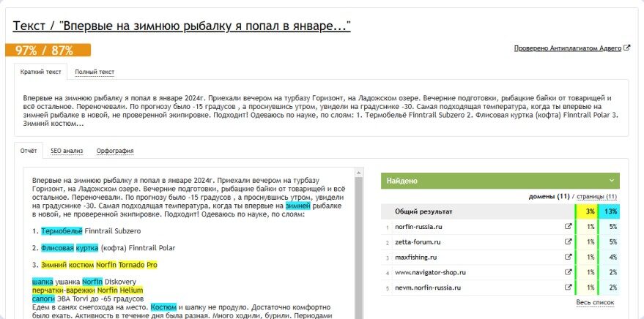This screenshot has width=644, height=319.
Task: Open the Орфография tab
Action: tap(115, 151)
